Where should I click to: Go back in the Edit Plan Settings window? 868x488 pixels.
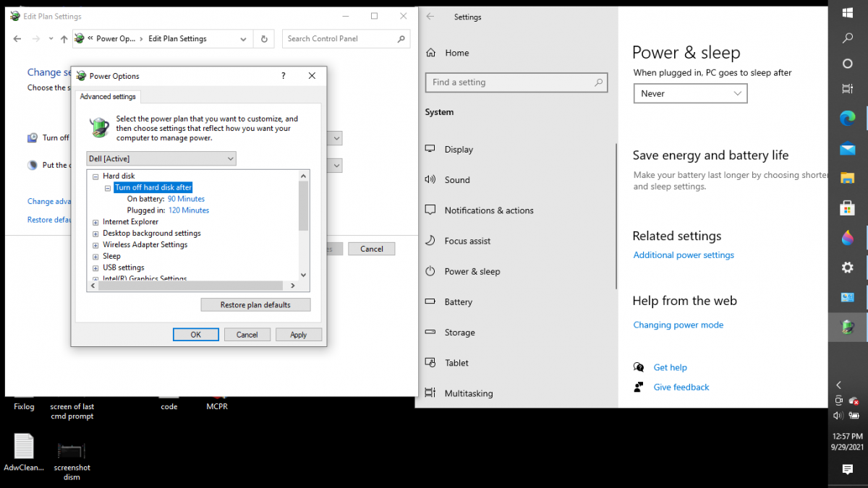tap(17, 39)
